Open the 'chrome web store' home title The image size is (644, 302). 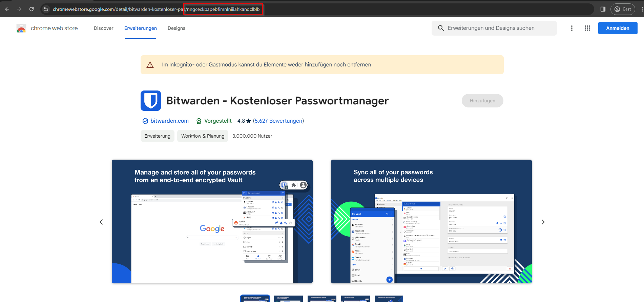coord(54,28)
